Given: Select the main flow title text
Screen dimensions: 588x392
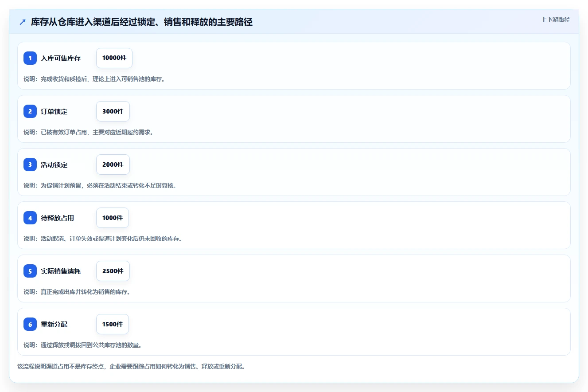Looking at the screenshot, I should (142, 22).
